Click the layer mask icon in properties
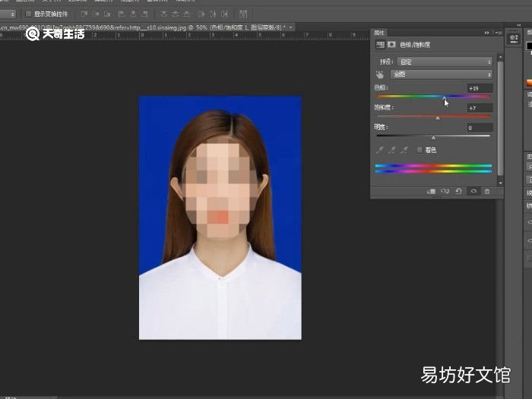Viewport: 532px width, 399px height. (x=391, y=44)
